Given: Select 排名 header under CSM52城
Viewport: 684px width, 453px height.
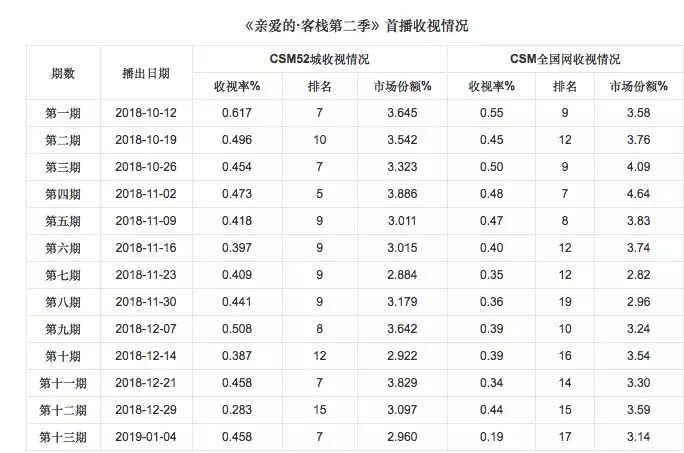Looking at the screenshot, I should click(x=320, y=86).
